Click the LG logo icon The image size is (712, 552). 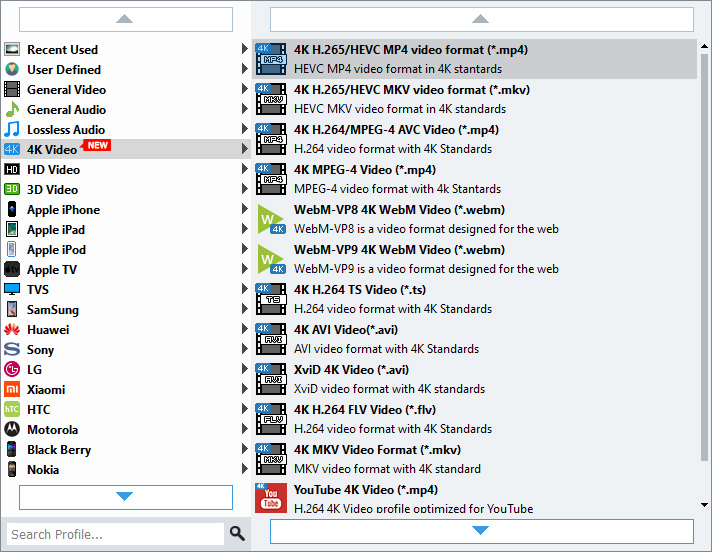coord(12,369)
